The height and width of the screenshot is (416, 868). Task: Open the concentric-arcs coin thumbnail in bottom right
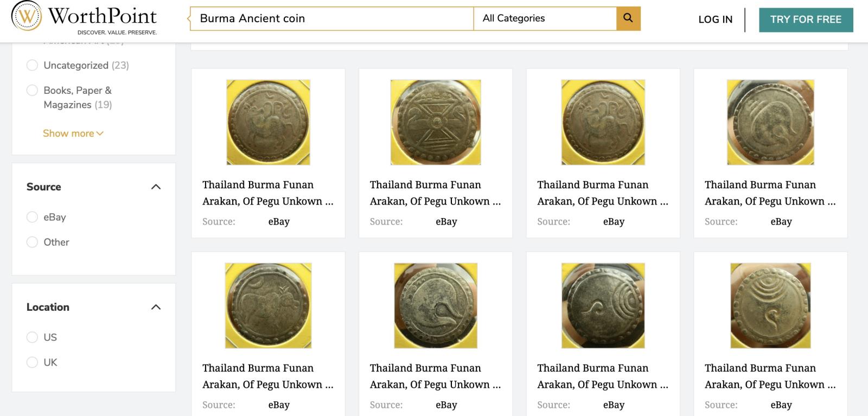pos(770,305)
